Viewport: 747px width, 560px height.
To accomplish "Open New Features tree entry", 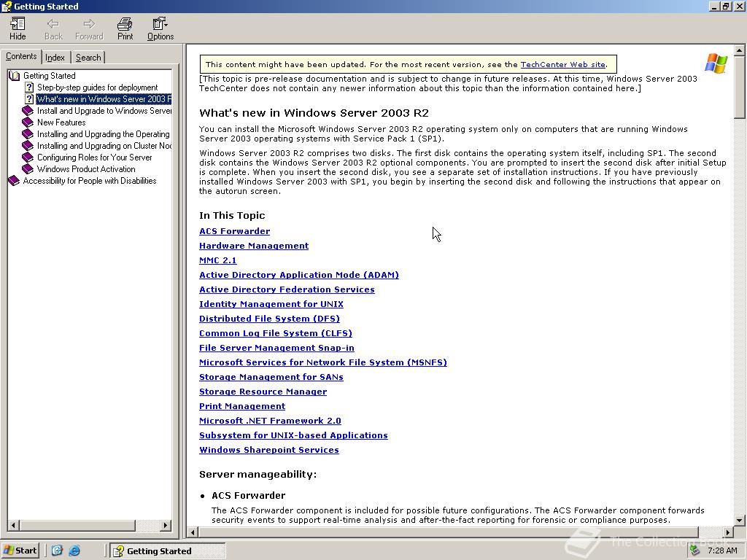I will (x=61, y=122).
